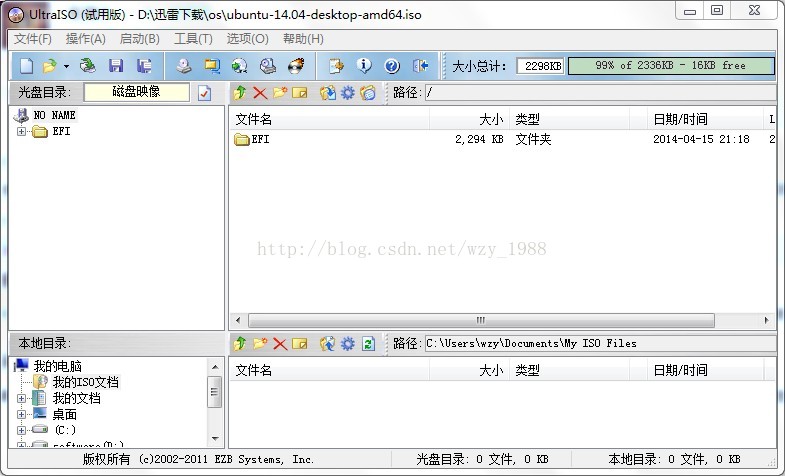Refresh the local directory with green arrows icon
785x476 pixels.
pyautogui.click(x=368, y=343)
